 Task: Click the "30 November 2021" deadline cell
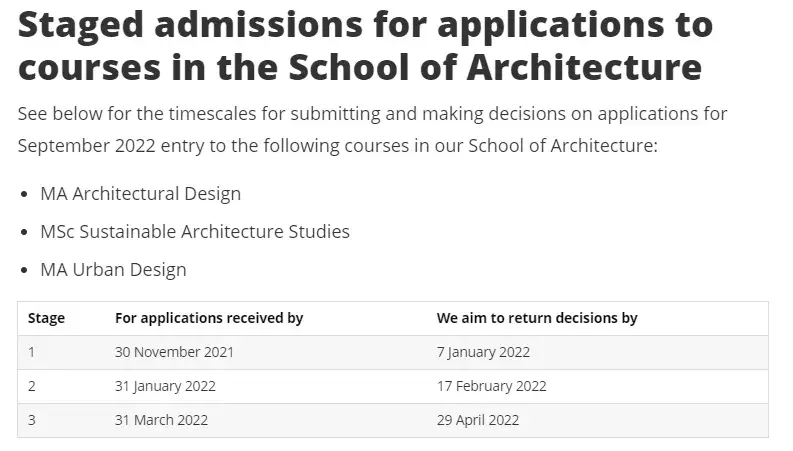point(175,352)
